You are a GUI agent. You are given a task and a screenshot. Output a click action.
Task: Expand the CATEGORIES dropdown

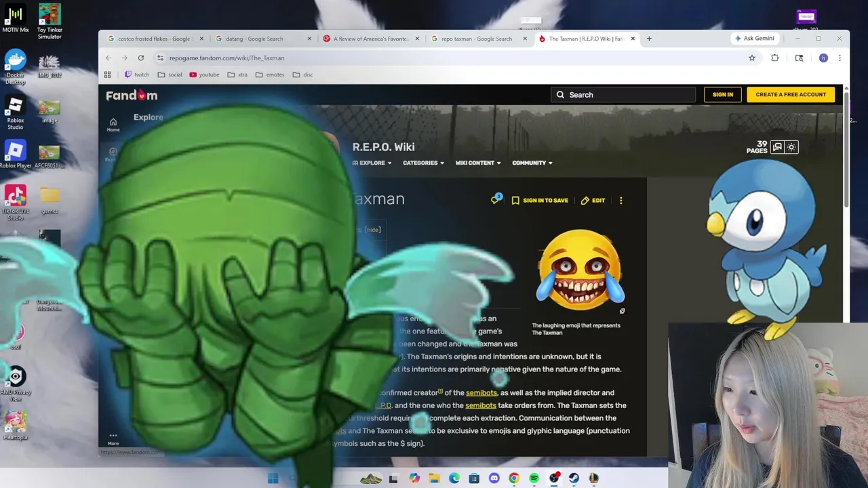(423, 163)
